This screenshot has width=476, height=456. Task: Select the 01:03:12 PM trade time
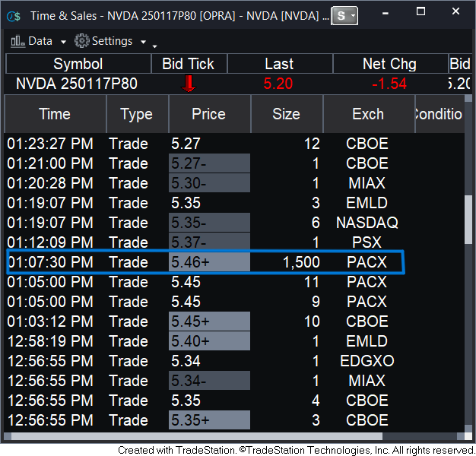pos(50,321)
